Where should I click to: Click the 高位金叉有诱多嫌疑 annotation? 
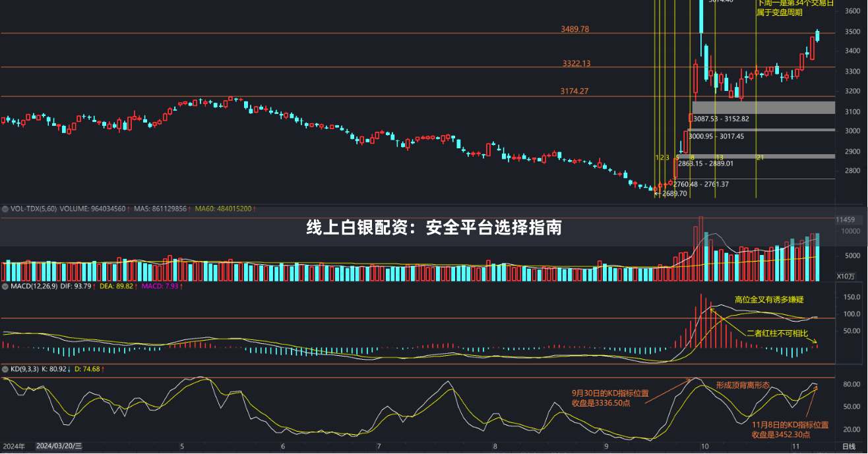click(x=769, y=300)
